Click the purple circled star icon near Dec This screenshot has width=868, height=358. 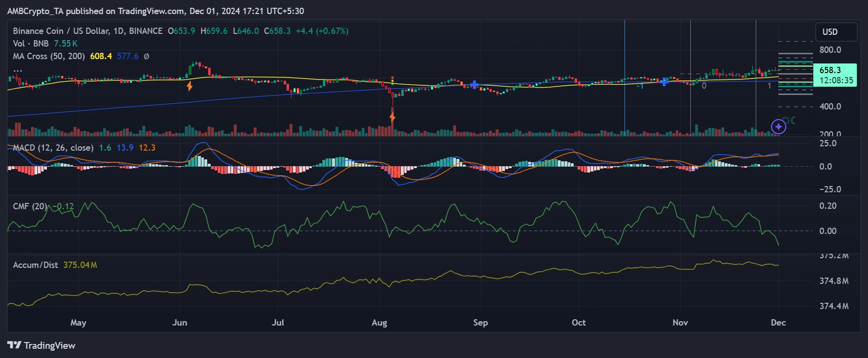(x=778, y=127)
